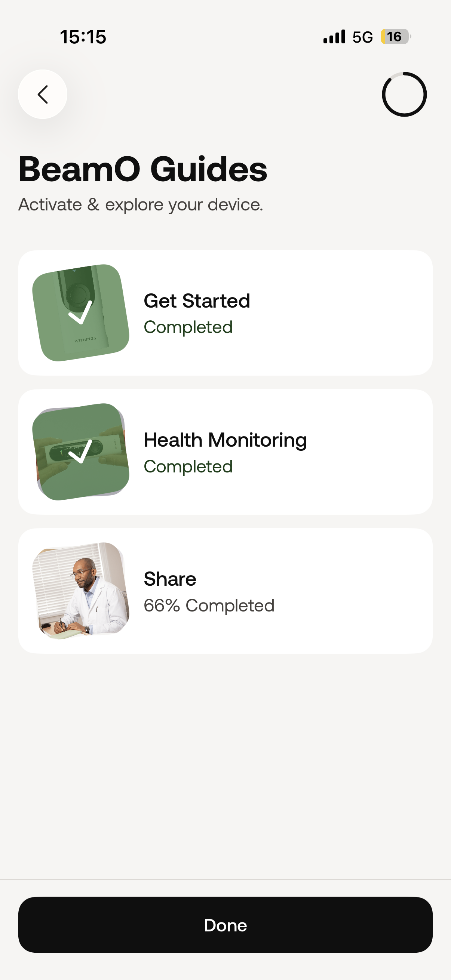Tap the cellular signal bars icon
The width and height of the screenshot is (451, 980).
click(x=334, y=37)
